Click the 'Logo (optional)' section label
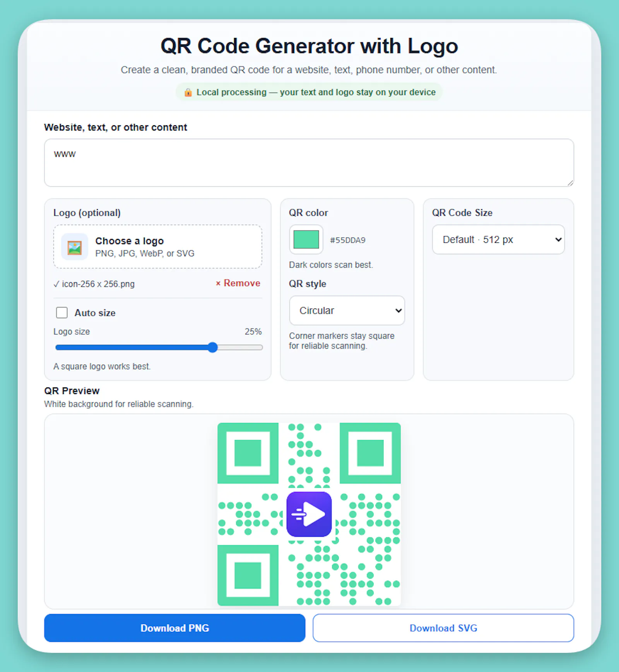The height and width of the screenshot is (672, 619). tap(87, 213)
